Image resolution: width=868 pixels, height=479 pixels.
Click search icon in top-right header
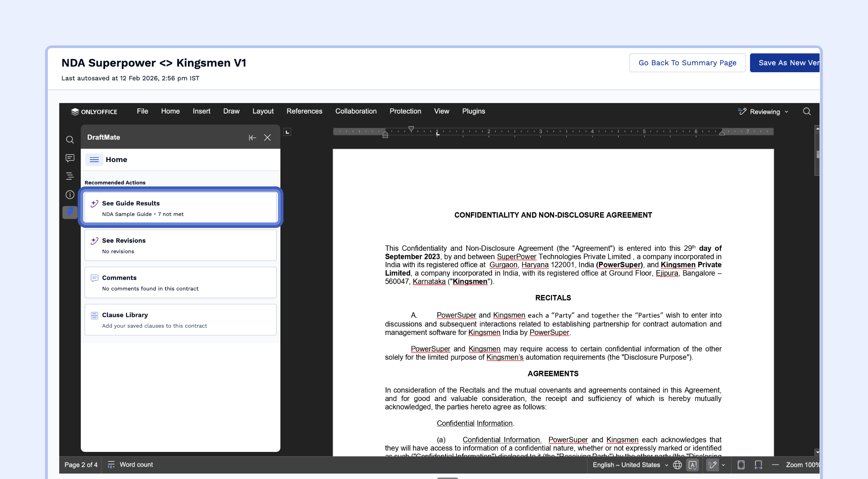pyautogui.click(x=807, y=112)
